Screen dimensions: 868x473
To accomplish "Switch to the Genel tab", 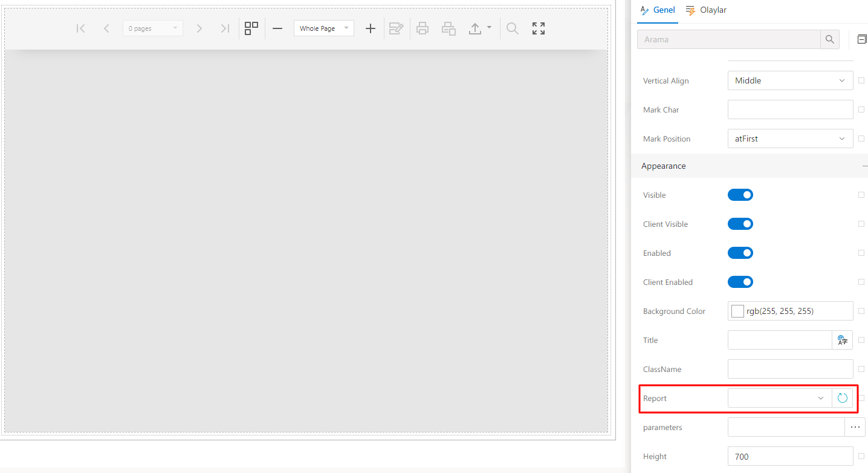I will point(658,10).
